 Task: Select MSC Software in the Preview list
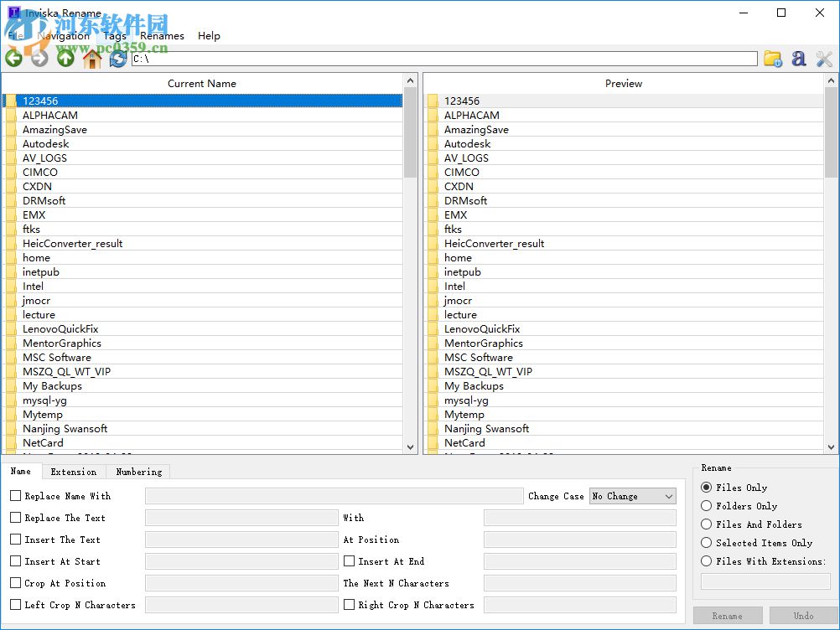point(624,357)
